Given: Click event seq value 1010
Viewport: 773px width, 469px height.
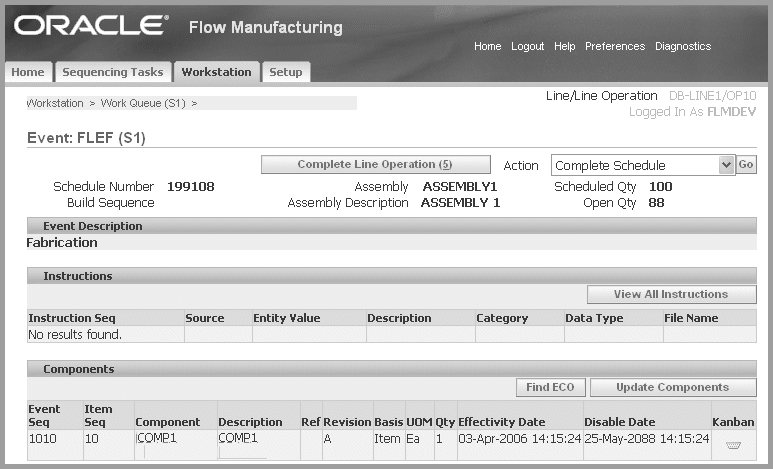Looking at the screenshot, I should (42, 438).
